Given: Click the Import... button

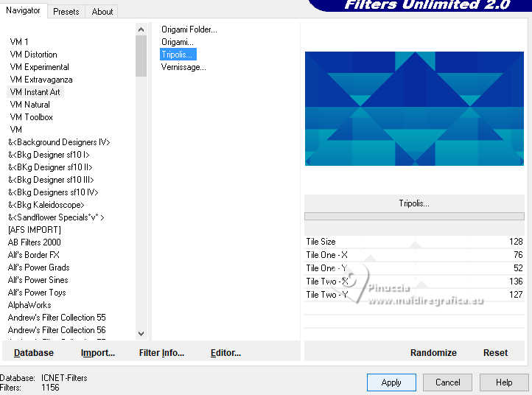Looking at the screenshot, I should click(98, 353).
